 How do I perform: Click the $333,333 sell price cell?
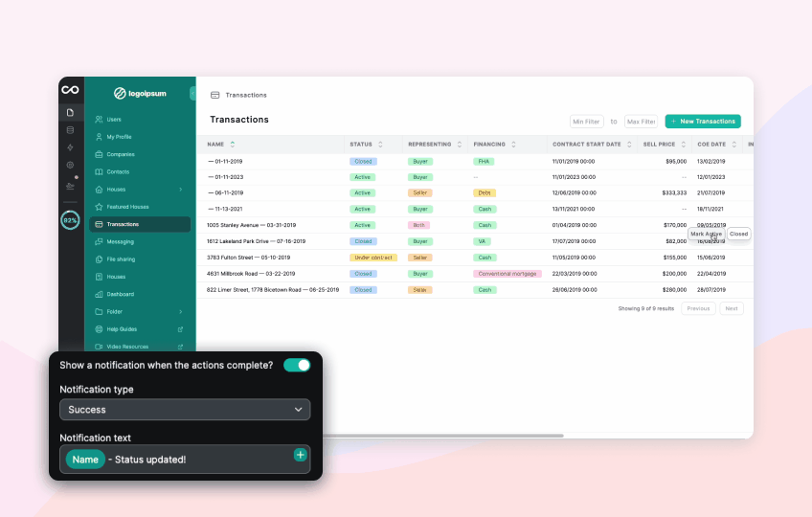click(674, 192)
